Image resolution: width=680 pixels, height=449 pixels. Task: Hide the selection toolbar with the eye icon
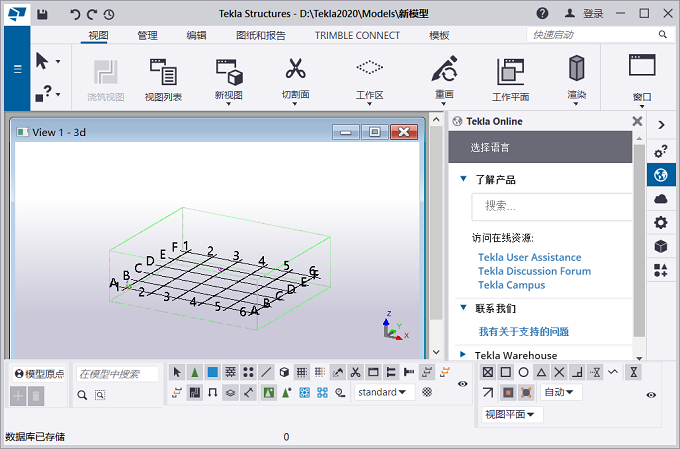pyautogui.click(x=463, y=383)
